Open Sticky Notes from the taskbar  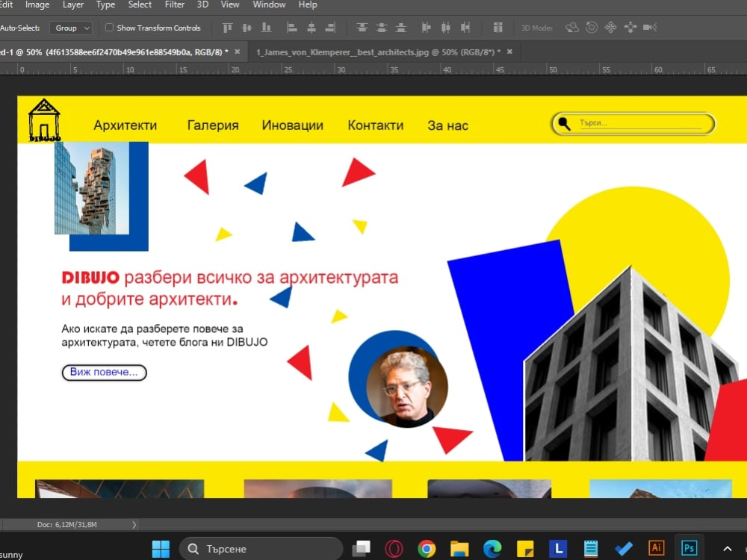click(x=525, y=549)
